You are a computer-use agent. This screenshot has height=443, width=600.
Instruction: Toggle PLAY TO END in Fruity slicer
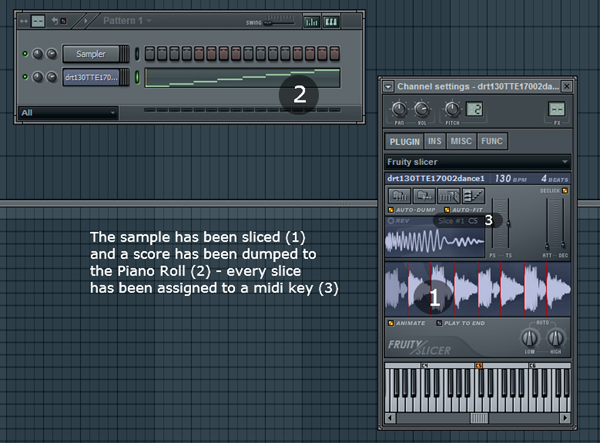[x=439, y=323]
